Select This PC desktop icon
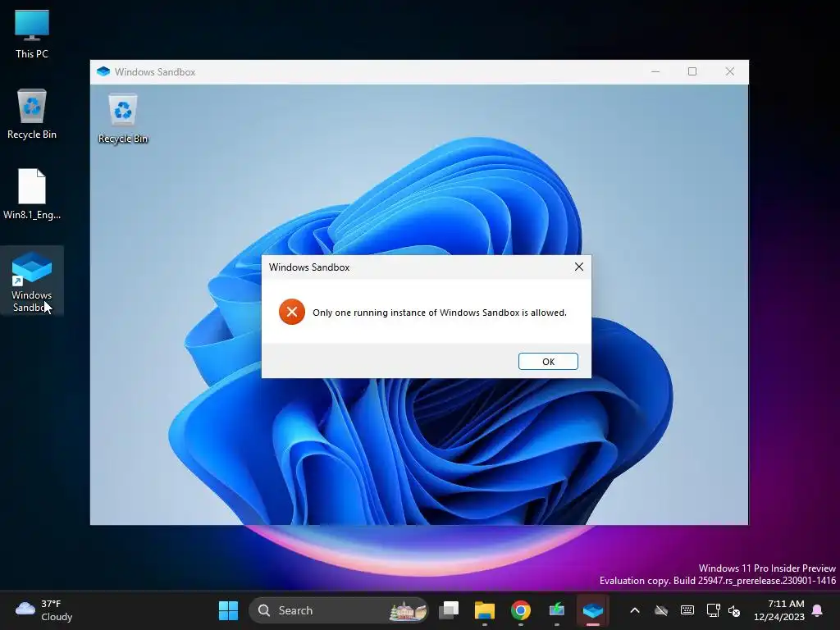The image size is (840, 630). pos(32,34)
